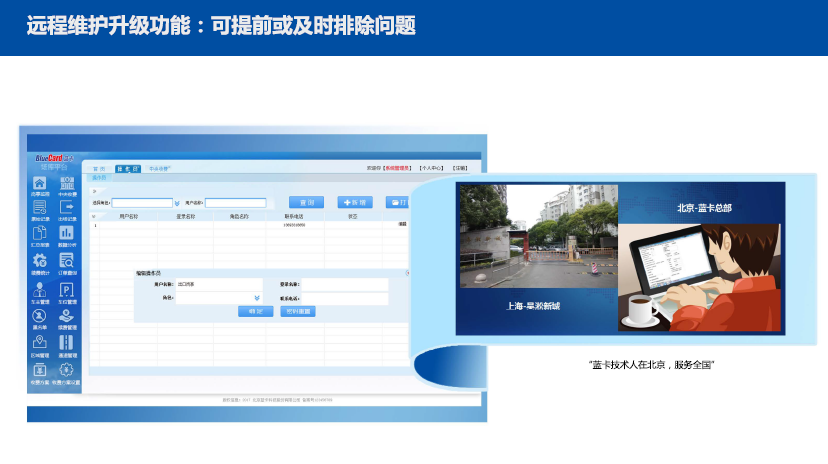Screen dimensions: 828x464
Task: Open the 出场记录 exit record icon
Action: point(66,207)
